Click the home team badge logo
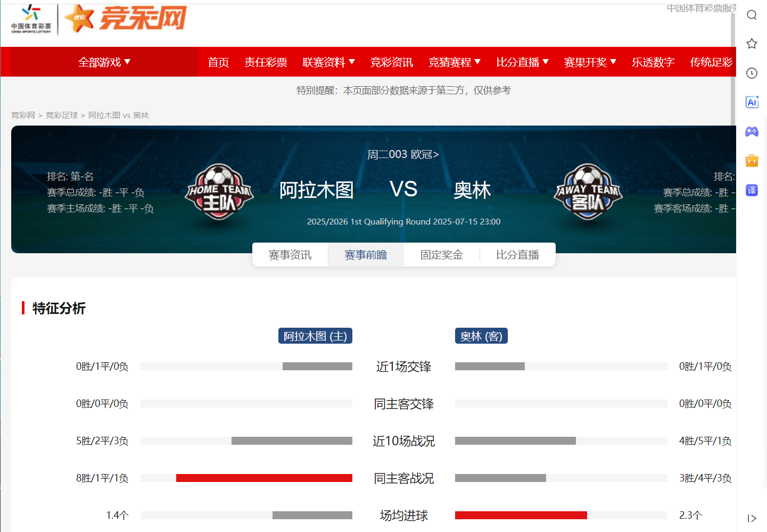This screenshot has width=767, height=532. (x=219, y=192)
